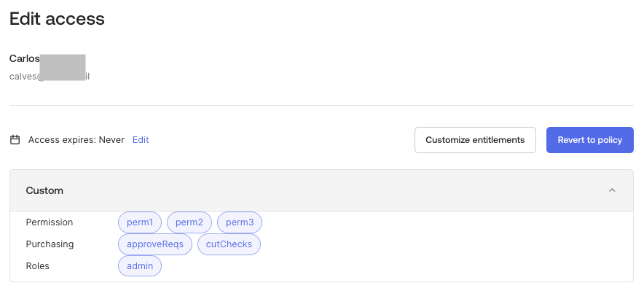Select the perm3 permission chip
Image resolution: width=644 pixels, height=291 pixels.
[240, 222]
